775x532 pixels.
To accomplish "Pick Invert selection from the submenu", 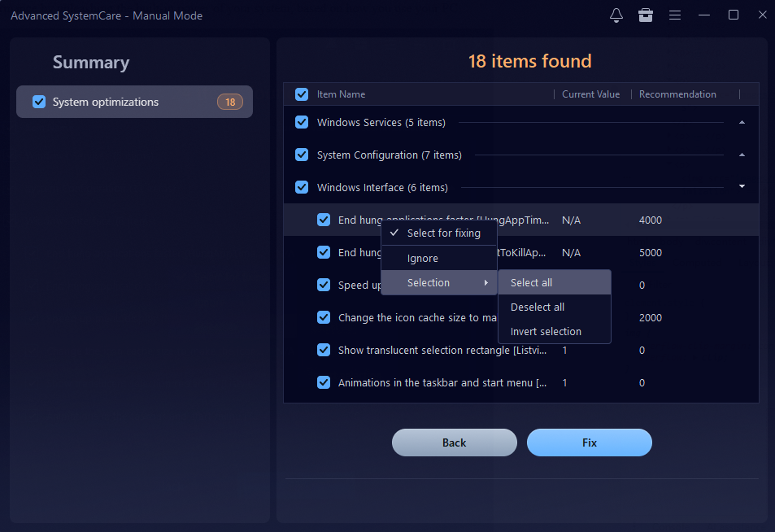I will pos(546,331).
